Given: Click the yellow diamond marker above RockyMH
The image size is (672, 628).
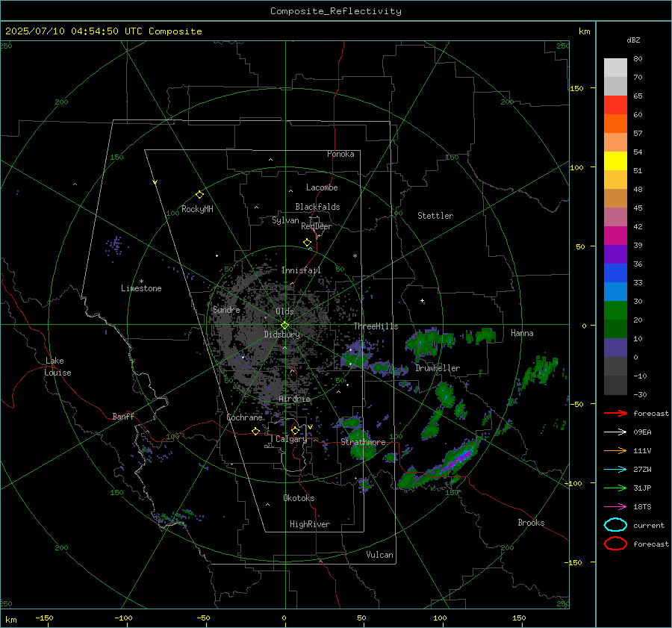Looking at the screenshot, I should click(x=199, y=195).
